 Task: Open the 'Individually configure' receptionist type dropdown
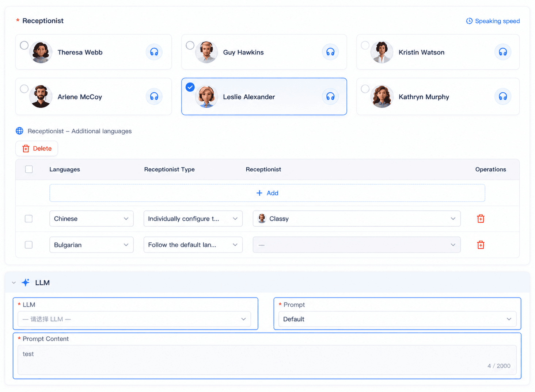pos(193,219)
